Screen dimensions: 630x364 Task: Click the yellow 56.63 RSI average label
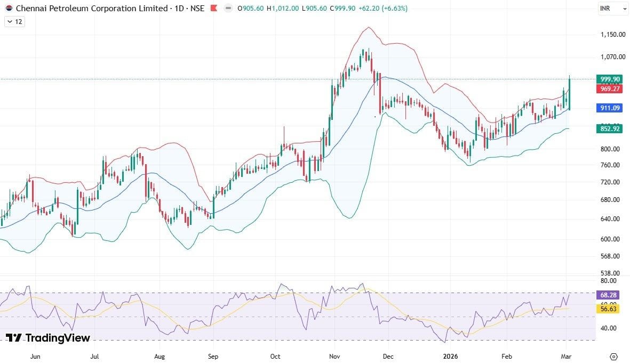tap(608, 309)
